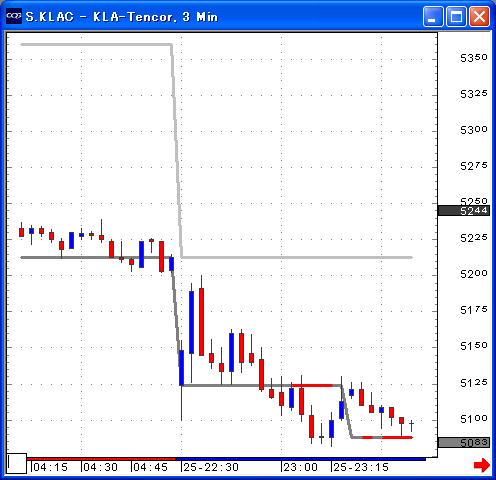Click the CQG logo icon in title bar
Screen dimensions: 496x480
(x=14, y=16)
